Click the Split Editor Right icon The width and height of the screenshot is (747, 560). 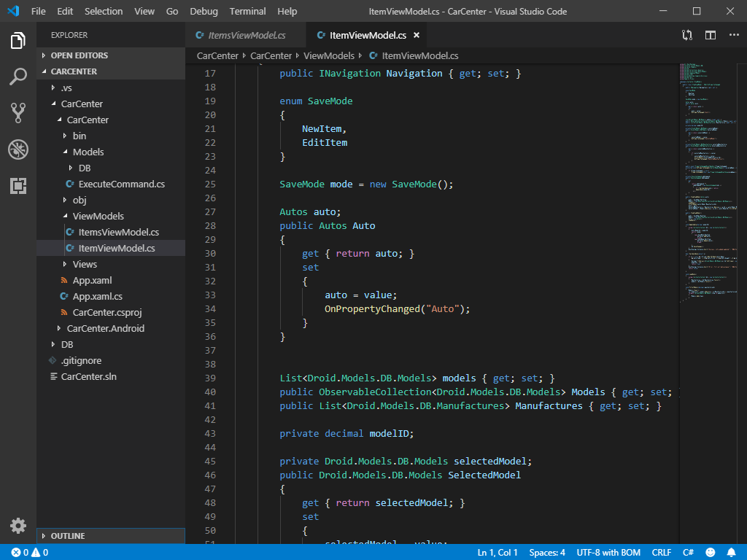[x=710, y=35]
